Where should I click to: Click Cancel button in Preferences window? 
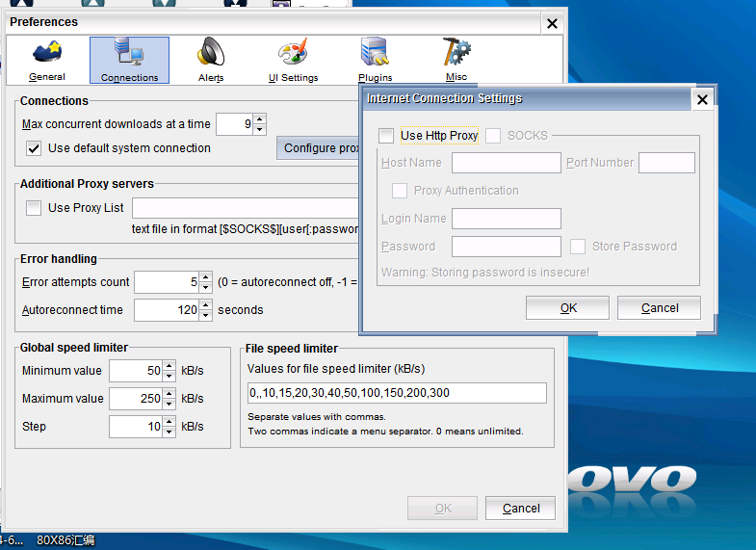click(x=520, y=509)
